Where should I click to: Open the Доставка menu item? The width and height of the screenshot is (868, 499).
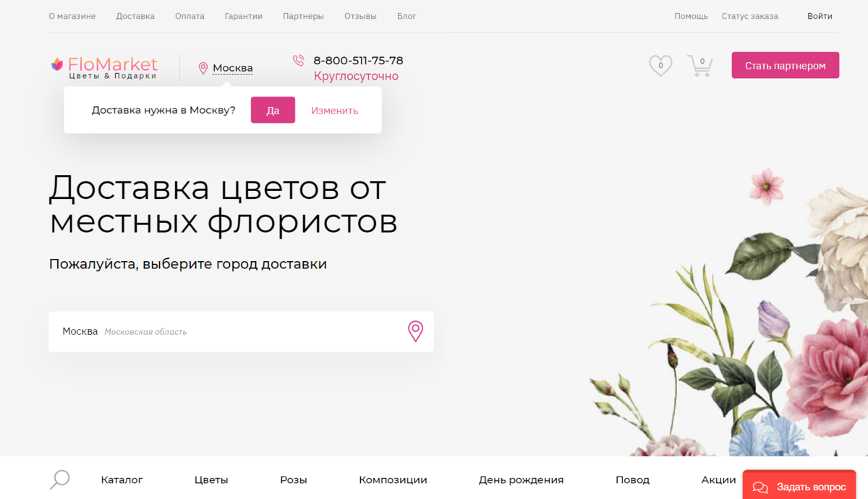click(x=135, y=15)
